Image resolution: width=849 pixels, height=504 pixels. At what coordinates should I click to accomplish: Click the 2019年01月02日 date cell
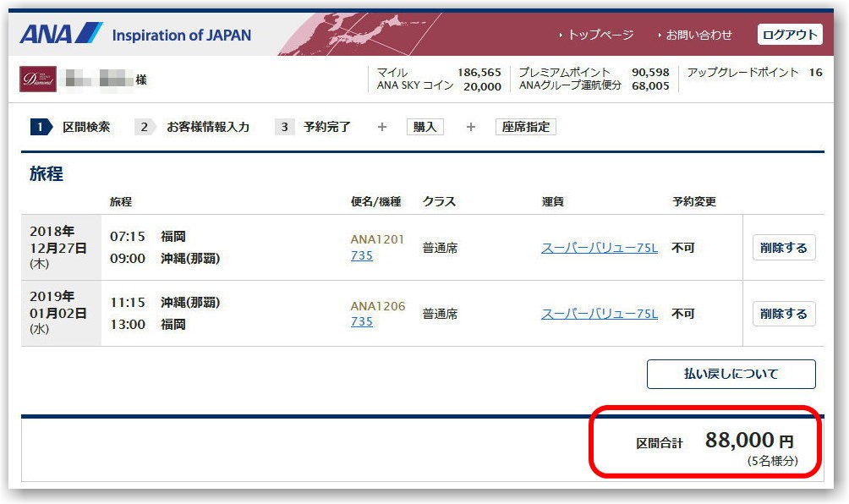(61, 314)
